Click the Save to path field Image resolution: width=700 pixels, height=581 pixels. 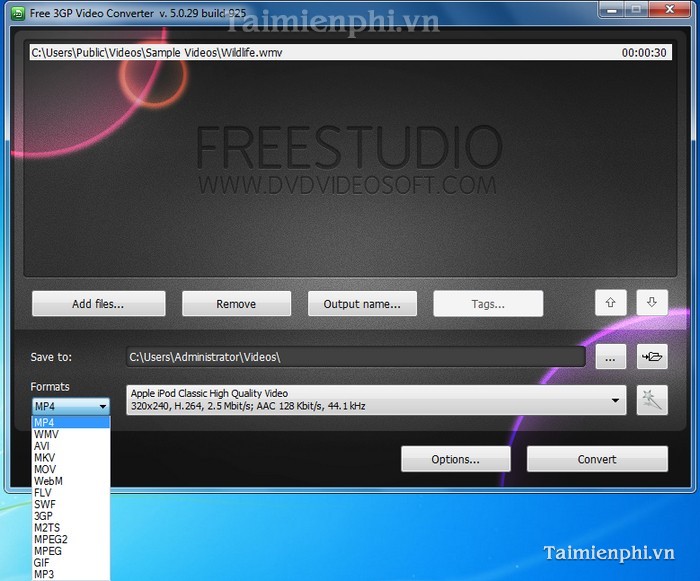(356, 357)
